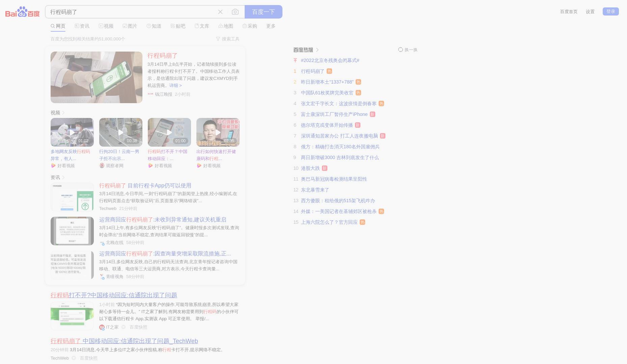Open video title 行拘20日！云南一男子拒不出示
Viewport: 627px width, 364px height.
coord(119,155)
